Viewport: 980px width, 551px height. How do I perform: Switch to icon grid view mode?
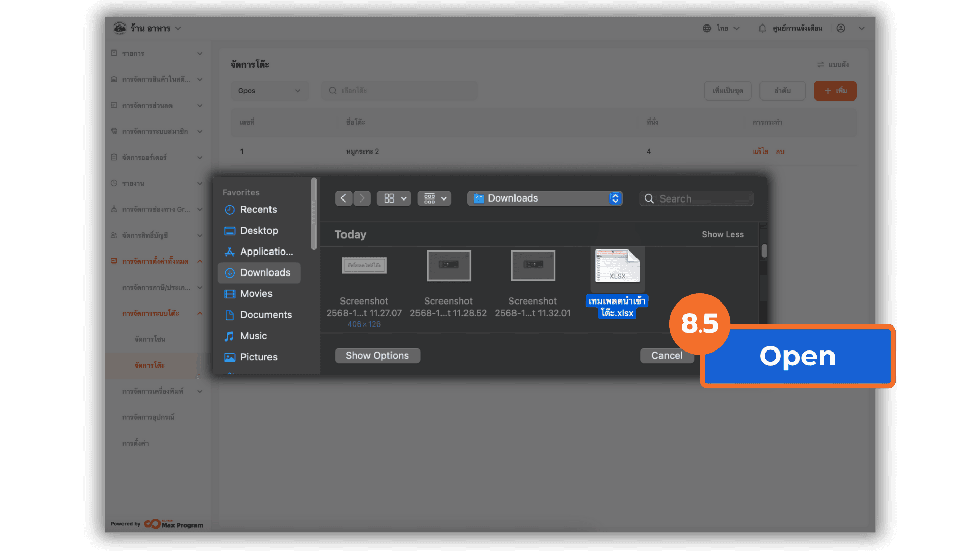(389, 198)
